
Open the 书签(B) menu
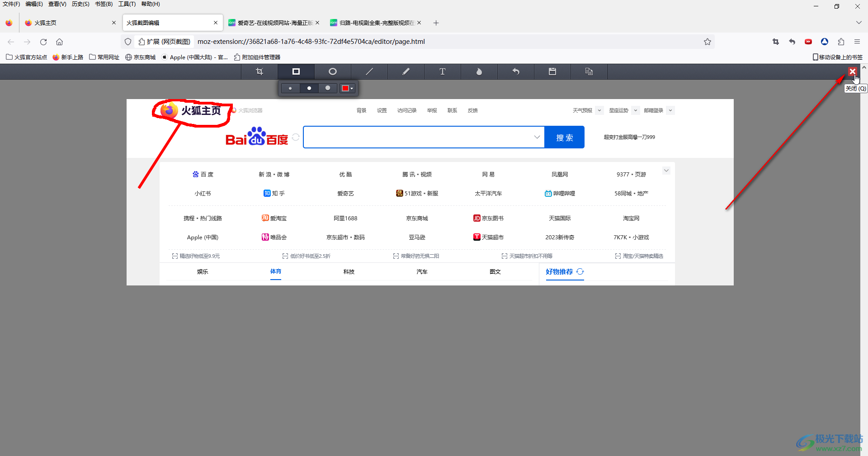tap(104, 4)
